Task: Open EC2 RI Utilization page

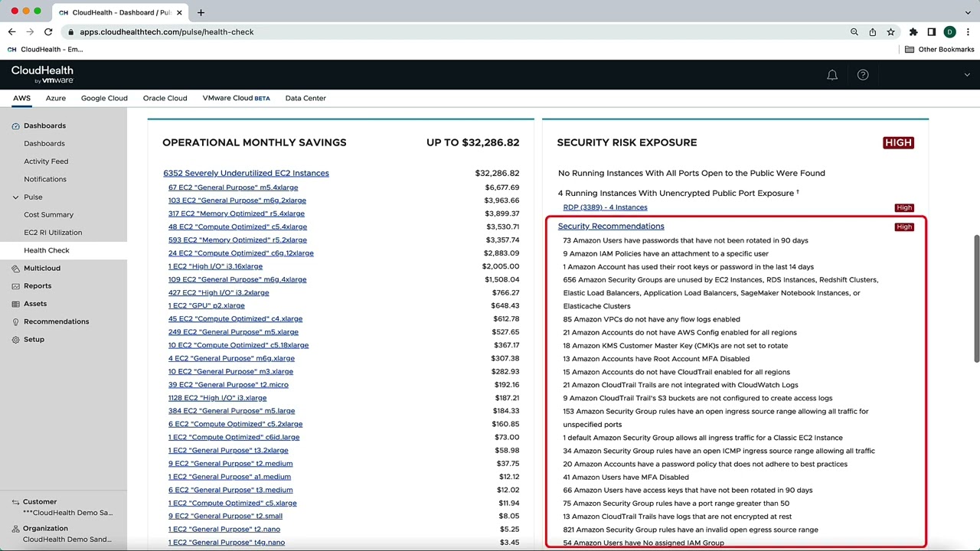Action: pos(53,233)
